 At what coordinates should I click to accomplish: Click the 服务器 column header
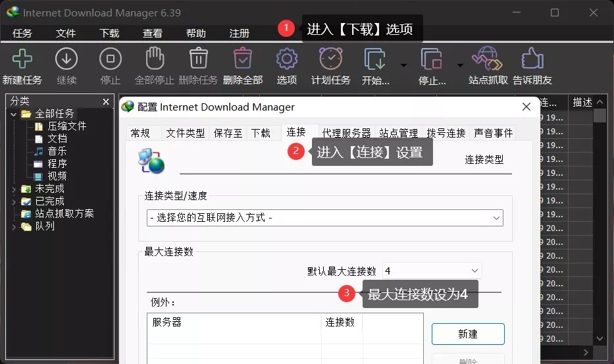[x=234, y=322]
